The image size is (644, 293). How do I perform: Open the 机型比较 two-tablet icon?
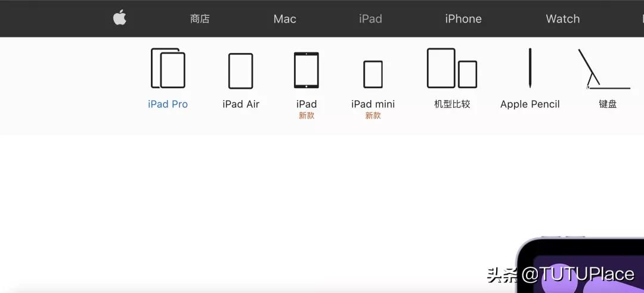tap(452, 68)
